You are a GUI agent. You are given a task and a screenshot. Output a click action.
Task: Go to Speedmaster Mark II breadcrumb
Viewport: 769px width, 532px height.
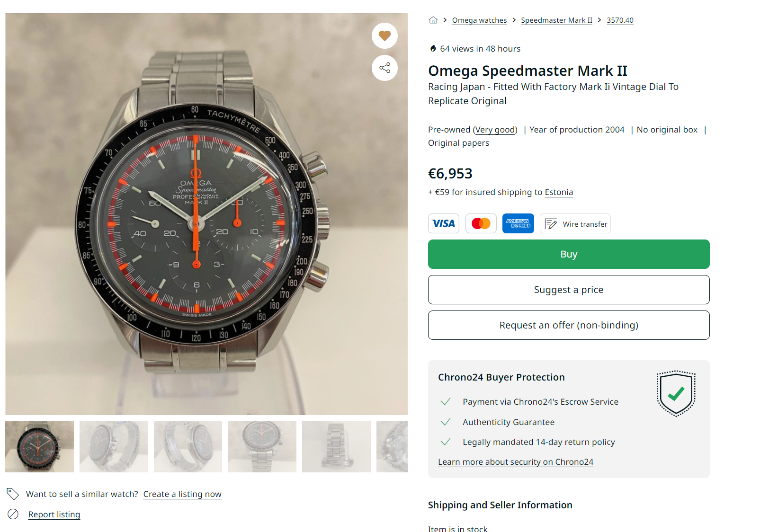556,20
